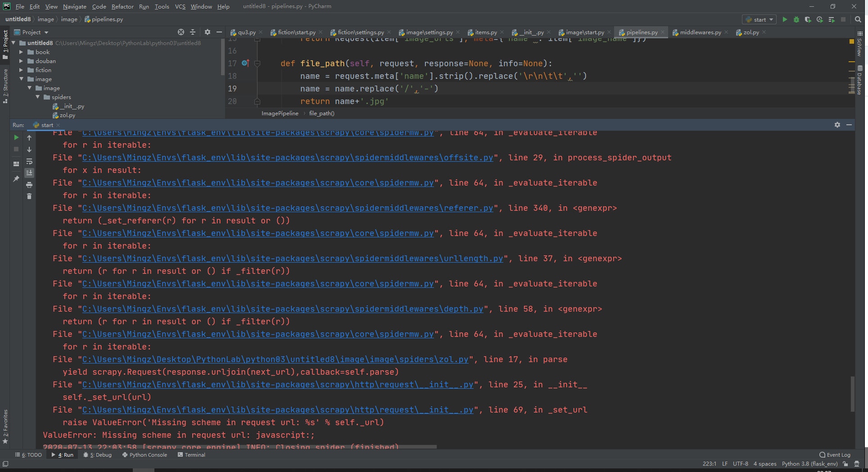The image size is (868, 472).
Task: Open the TODO tool window
Action: pyautogui.click(x=28, y=455)
